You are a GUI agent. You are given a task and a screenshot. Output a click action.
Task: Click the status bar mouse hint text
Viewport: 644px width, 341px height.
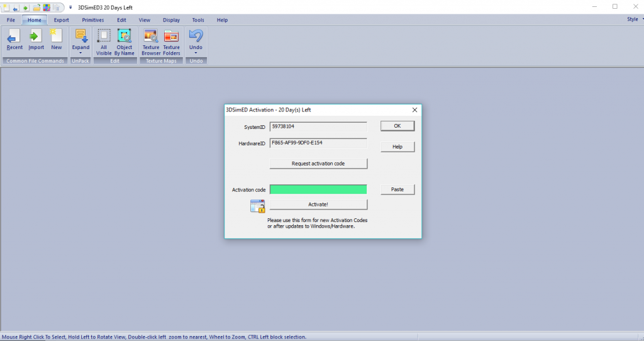[x=154, y=337]
